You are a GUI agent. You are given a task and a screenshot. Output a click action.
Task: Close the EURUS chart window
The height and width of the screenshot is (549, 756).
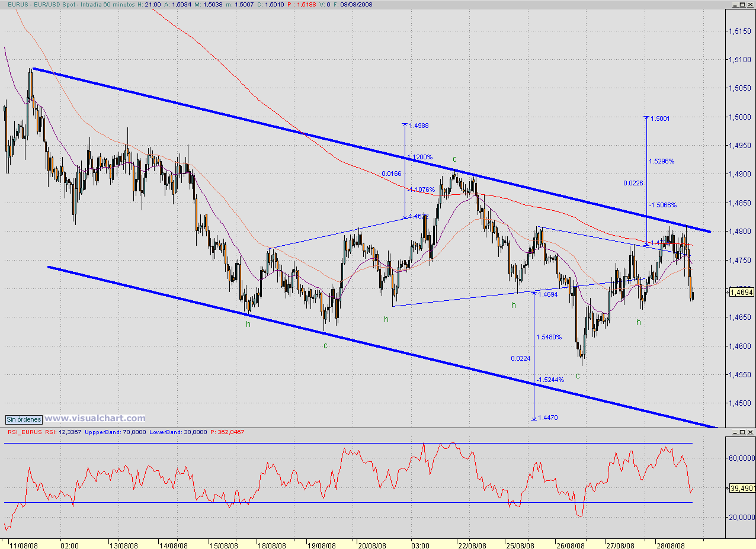point(751,4)
